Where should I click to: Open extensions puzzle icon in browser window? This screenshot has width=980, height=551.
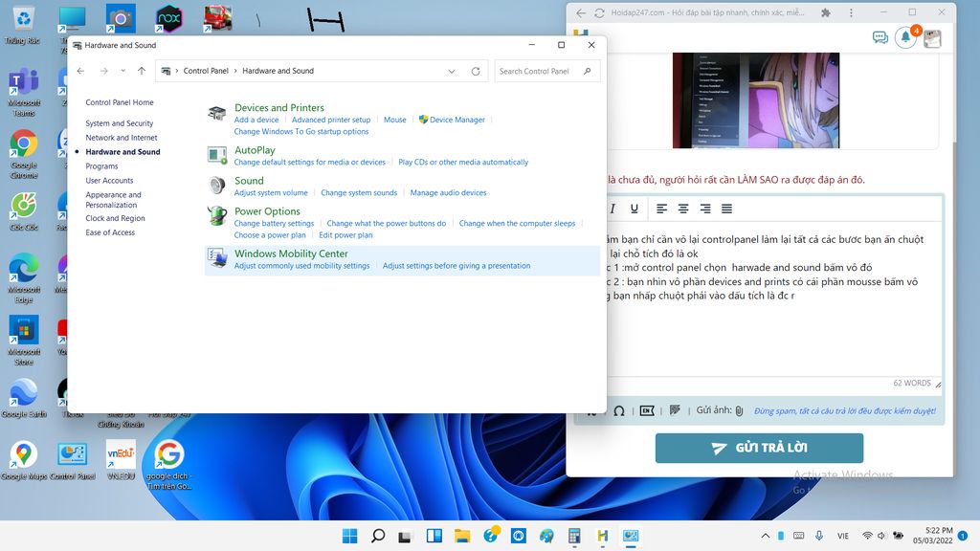[x=826, y=12]
